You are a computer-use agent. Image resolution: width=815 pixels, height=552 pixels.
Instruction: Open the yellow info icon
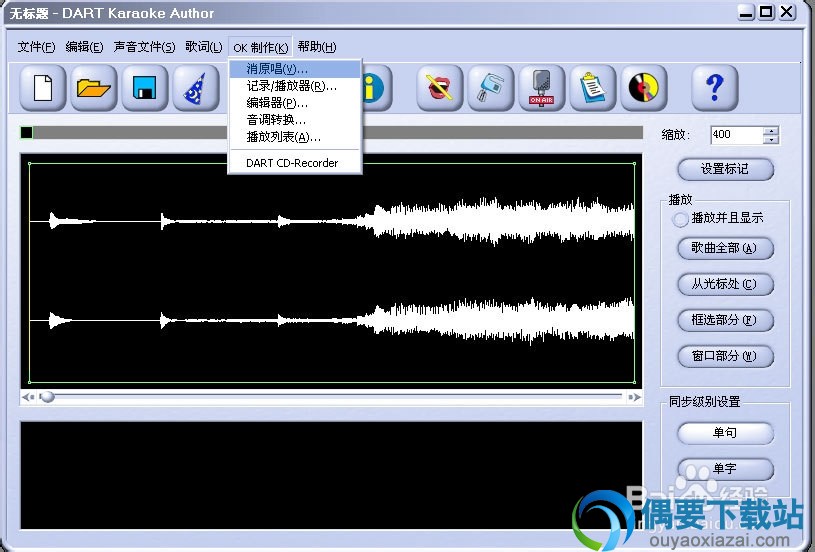coord(374,88)
